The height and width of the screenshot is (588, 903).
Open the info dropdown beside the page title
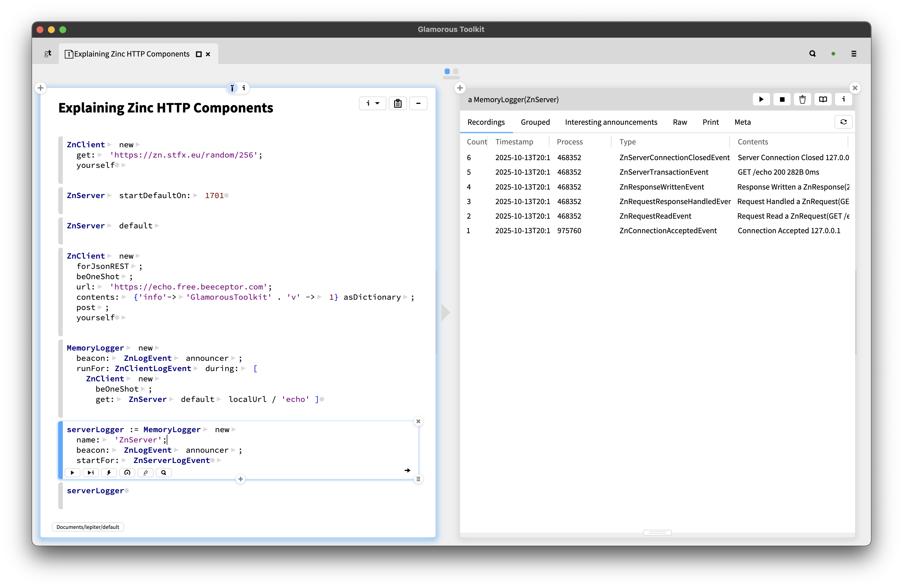(372, 103)
